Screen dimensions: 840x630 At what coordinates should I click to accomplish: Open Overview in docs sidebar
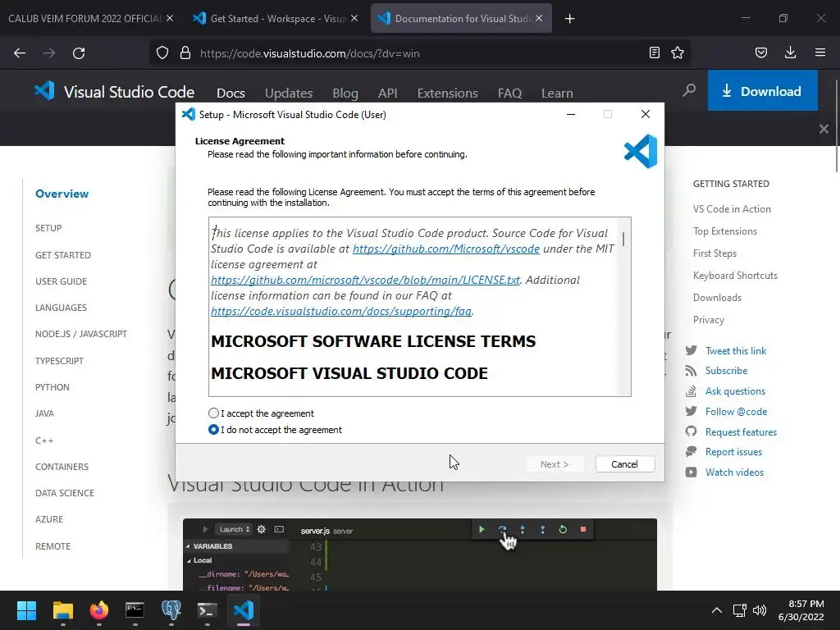coord(62,194)
